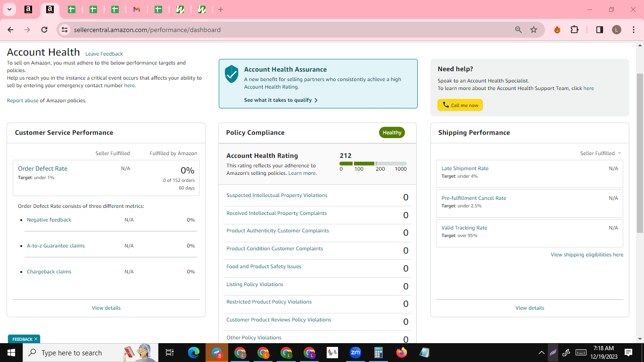Open Telegram from the taskbar
644x362 pixels.
(217, 353)
